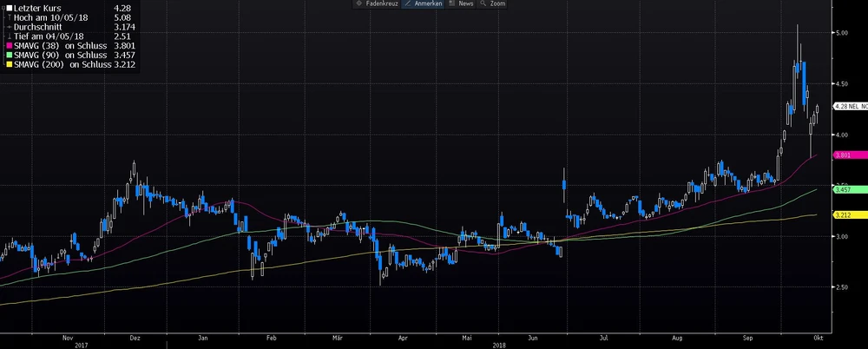The height and width of the screenshot is (349, 868).
Task: Click the magenta 3.801 axis price label
Action: tap(841, 155)
